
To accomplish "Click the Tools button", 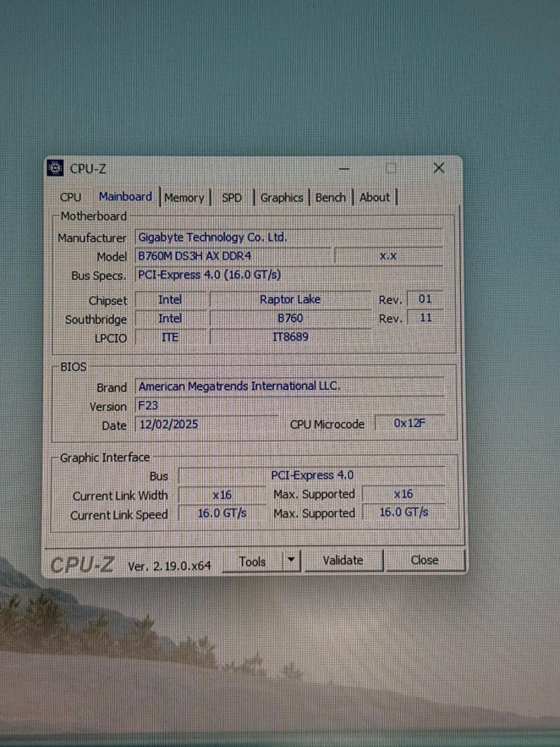I will tap(252, 562).
